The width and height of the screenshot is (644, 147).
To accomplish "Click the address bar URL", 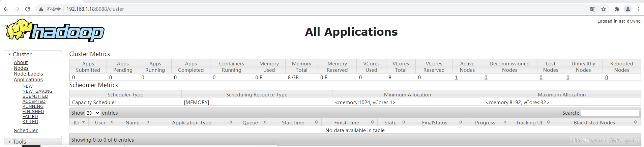I will pos(95,9).
